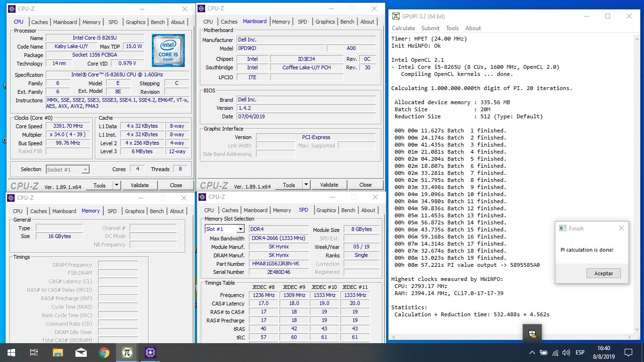644x362 pixels.
Task: Open Wi-Fi network flyout in tray
Action: point(555,353)
